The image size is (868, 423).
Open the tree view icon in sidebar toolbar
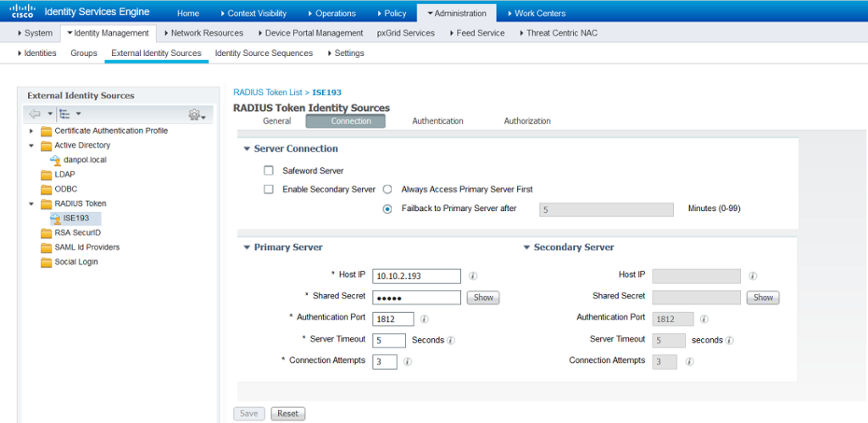65,114
